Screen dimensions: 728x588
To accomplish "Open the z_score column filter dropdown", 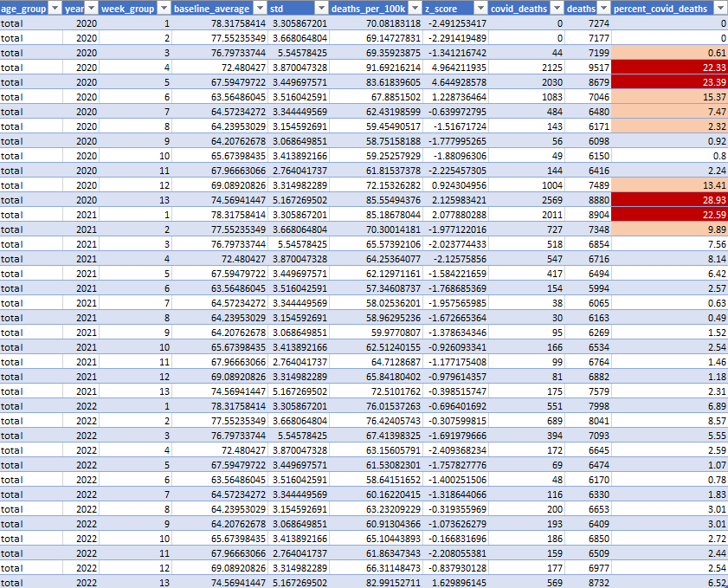I will click(x=481, y=9).
